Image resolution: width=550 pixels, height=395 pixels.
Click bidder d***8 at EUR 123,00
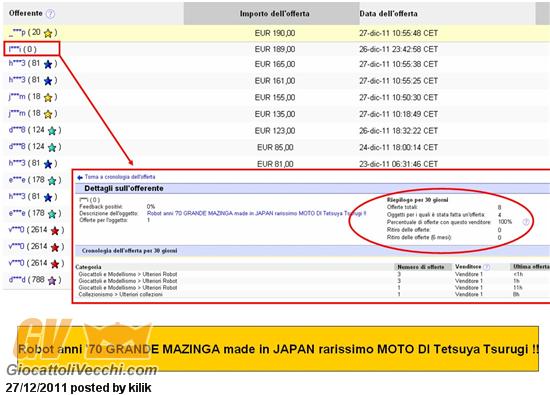(17, 130)
